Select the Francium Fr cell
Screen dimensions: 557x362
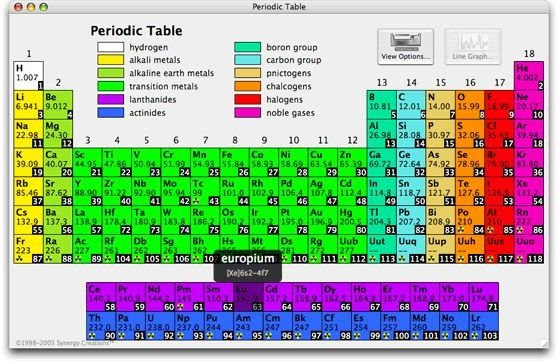29,249
